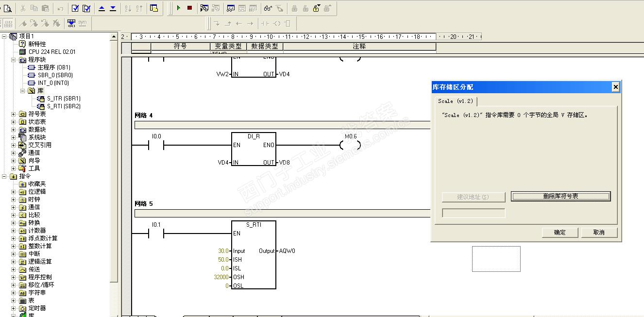Click the Options icon in toolbar
The height and width of the screenshot is (317, 644).
point(154,8)
